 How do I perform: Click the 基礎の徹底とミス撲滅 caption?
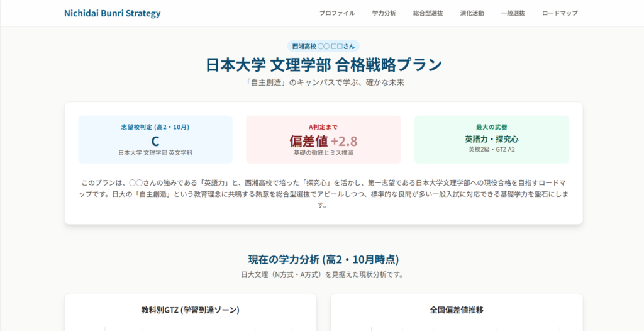pyautogui.click(x=323, y=153)
